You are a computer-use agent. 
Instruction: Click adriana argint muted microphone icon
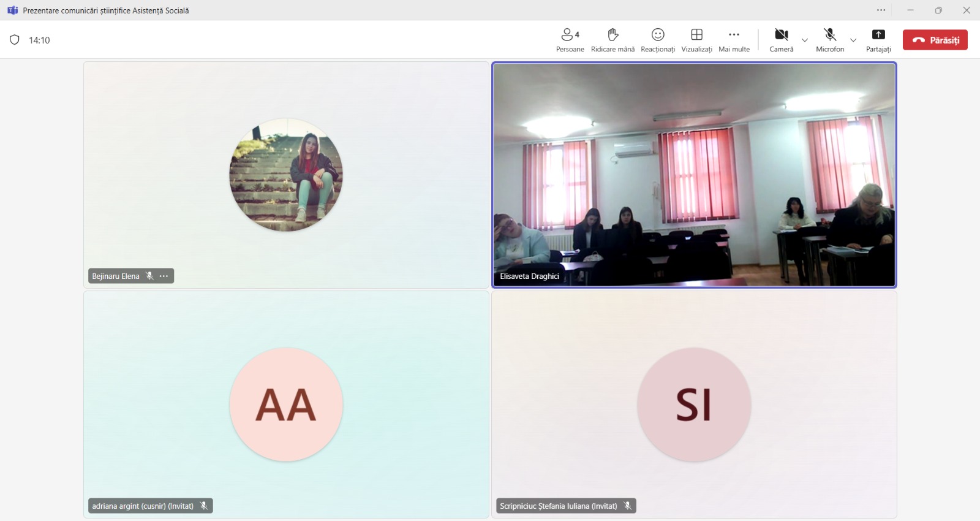tap(204, 506)
